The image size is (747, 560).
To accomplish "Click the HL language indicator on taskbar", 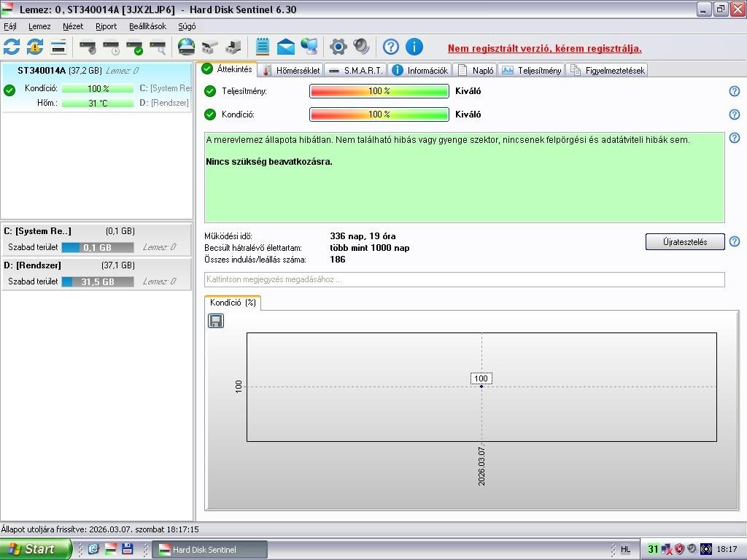I will coord(625,550).
